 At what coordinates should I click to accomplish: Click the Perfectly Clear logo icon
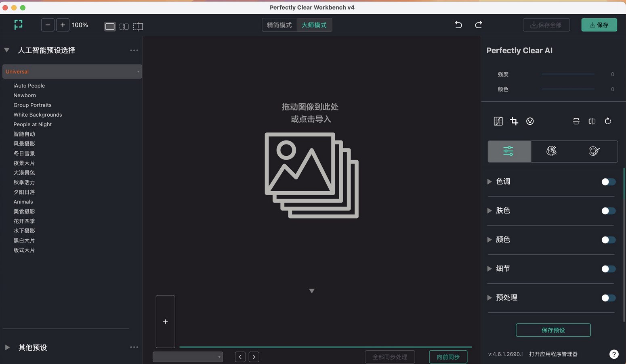[18, 25]
